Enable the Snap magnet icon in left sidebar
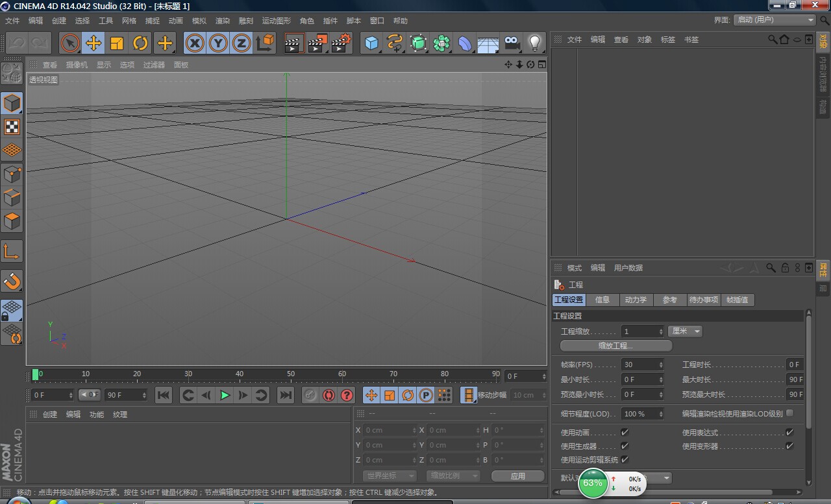The width and height of the screenshot is (831, 504). pyautogui.click(x=12, y=281)
